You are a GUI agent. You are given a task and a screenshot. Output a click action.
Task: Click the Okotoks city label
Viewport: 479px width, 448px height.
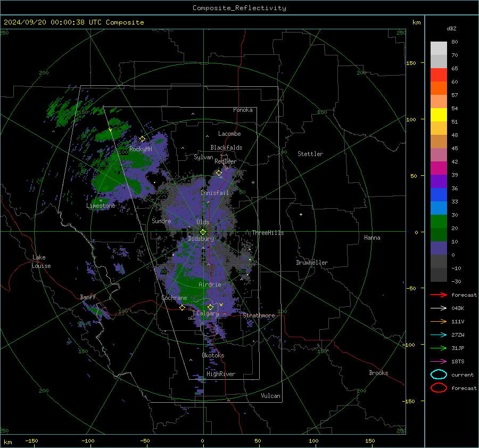pyautogui.click(x=213, y=355)
